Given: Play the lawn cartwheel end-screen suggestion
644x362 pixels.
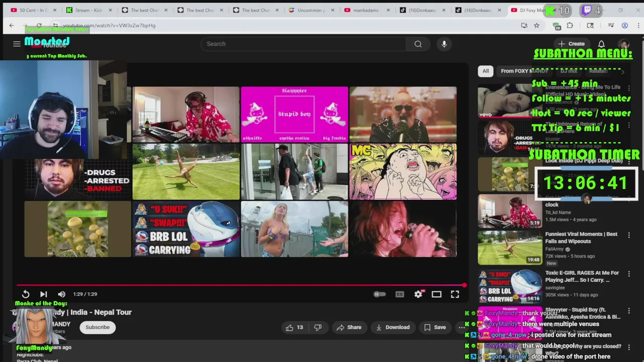Looking at the screenshot, I should pos(186,171).
